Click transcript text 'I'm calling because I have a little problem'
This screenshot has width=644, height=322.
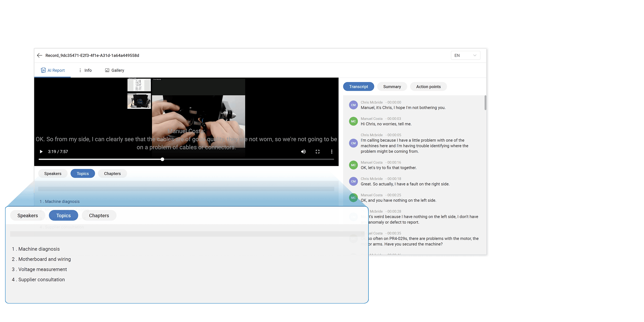point(414,146)
